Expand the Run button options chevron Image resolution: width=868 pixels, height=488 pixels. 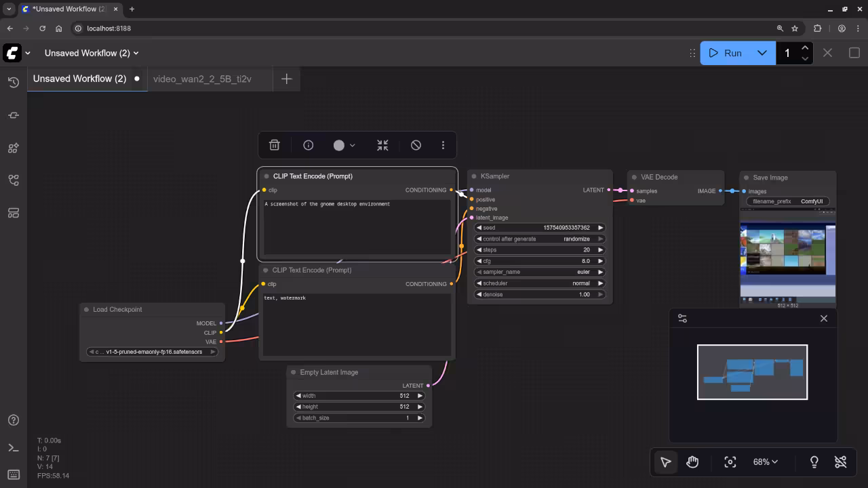coord(762,53)
